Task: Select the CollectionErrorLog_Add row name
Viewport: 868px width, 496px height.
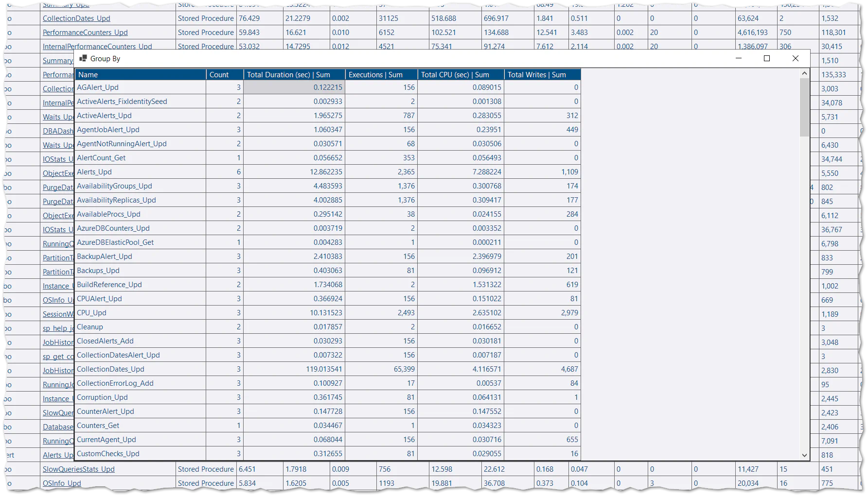Action: (x=115, y=383)
